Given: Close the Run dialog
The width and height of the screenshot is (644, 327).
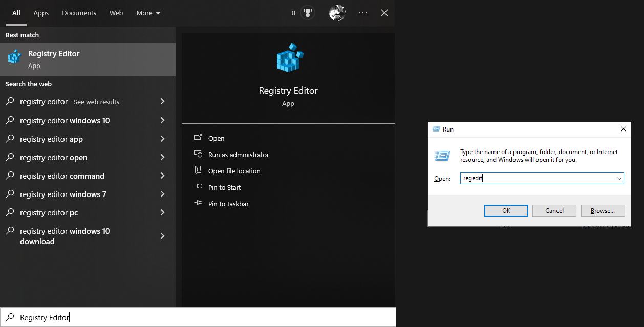Looking at the screenshot, I should pos(623,129).
